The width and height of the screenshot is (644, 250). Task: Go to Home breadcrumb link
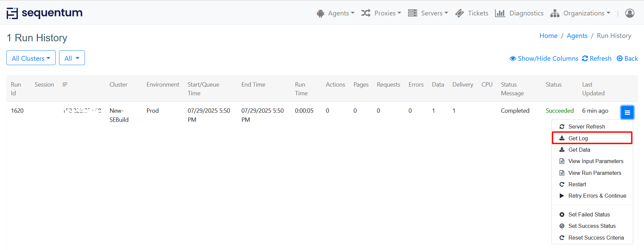coord(548,36)
